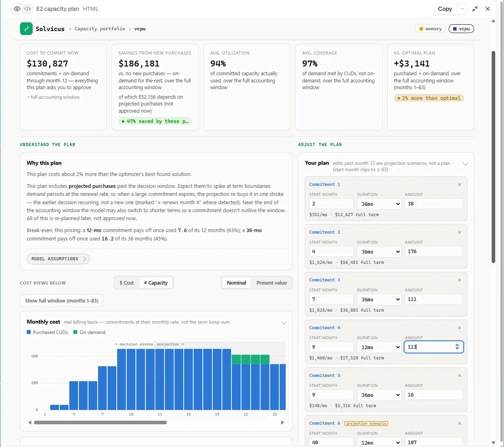The width and height of the screenshot is (504, 447).
Task: Remove Commitment 1 with its X
Action: [460, 184]
